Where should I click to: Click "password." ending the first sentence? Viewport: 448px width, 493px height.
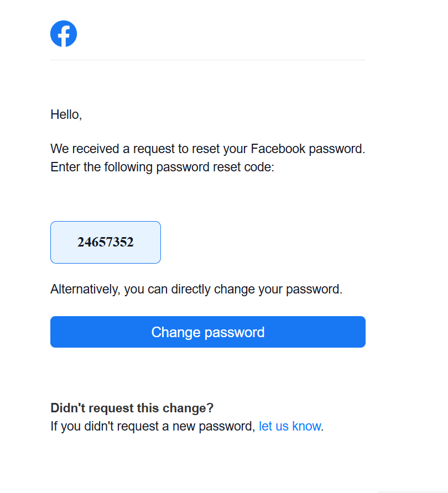337,149
